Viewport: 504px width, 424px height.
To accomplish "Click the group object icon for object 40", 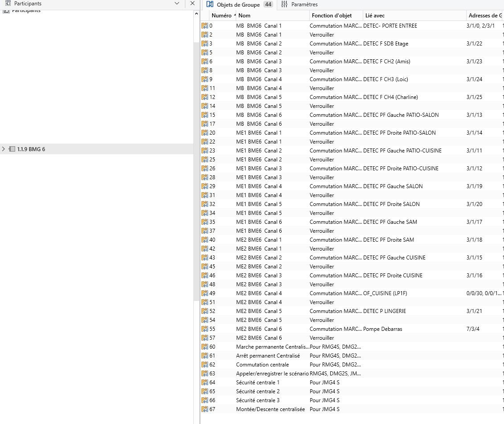I will tap(205, 240).
